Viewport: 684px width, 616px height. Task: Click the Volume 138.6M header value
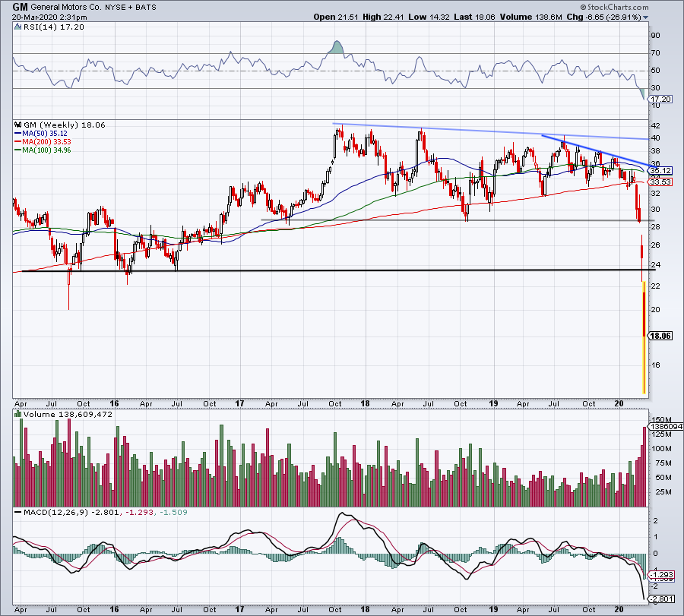pos(530,17)
